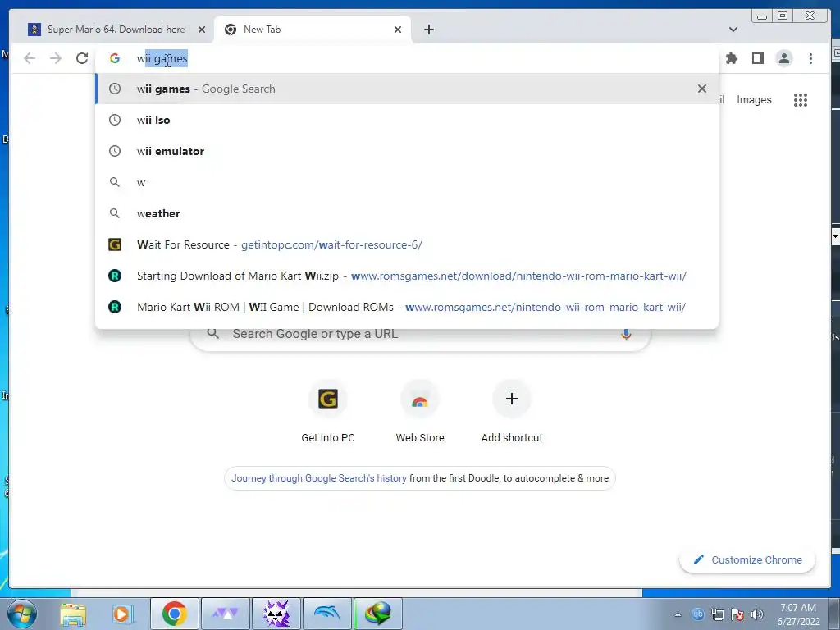Open the taskbar clock showing 7:07 AM
Screen dimensions: 840x630
[798, 614]
